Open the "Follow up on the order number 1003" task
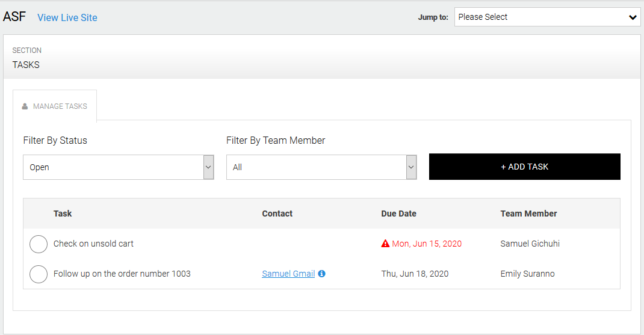The width and height of the screenshot is (644, 335). point(122,274)
